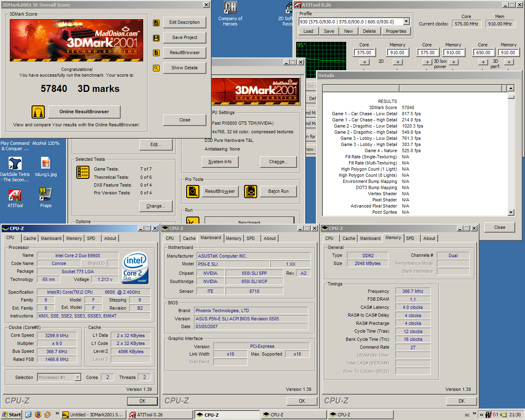
Task: Expand hidden system tray icons chevron
Action: [482, 415]
